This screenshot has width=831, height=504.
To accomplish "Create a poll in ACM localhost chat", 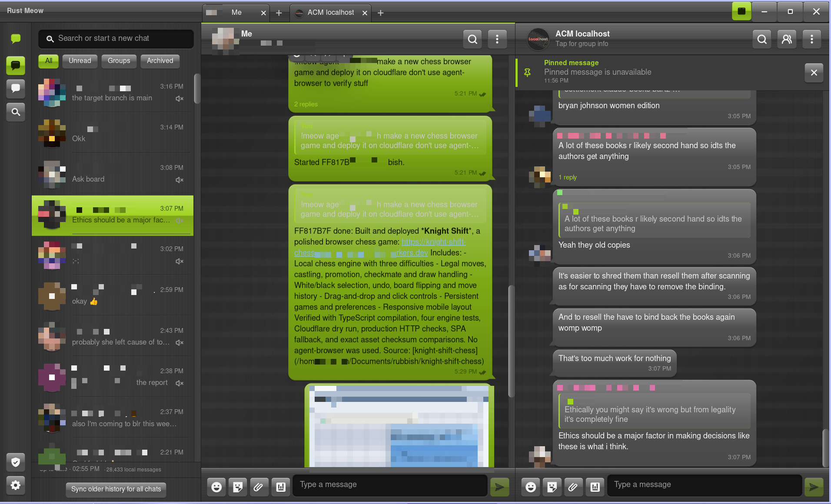I will 595,487.
